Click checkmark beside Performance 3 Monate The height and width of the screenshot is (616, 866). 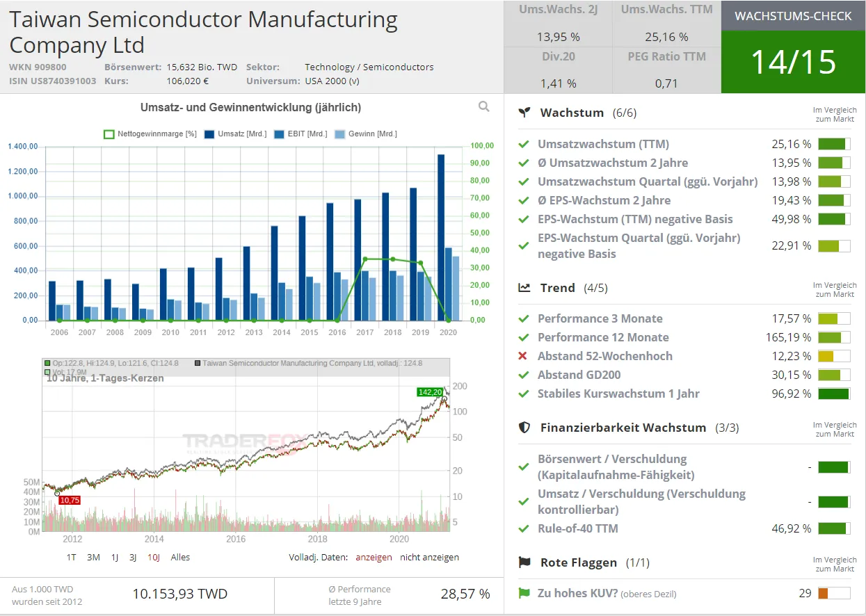(524, 318)
